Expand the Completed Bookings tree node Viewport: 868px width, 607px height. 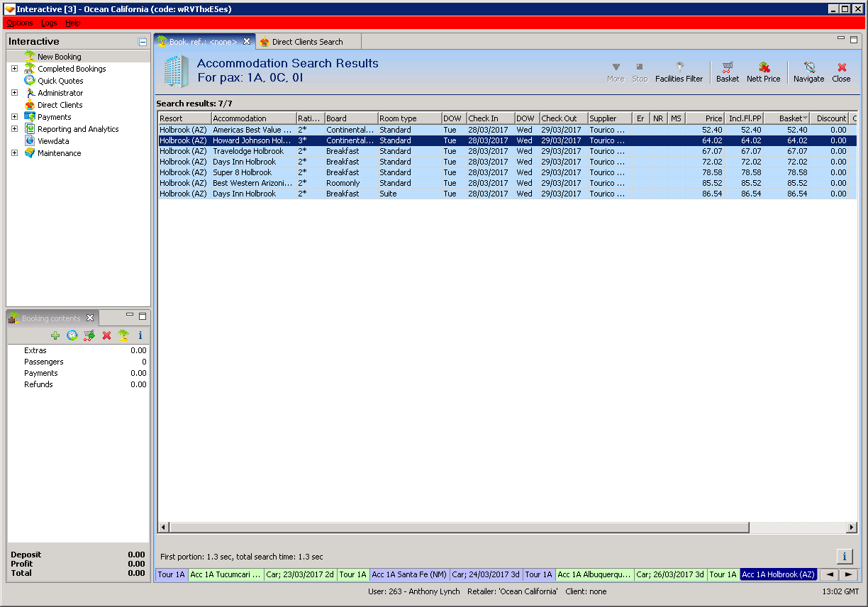[14, 69]
